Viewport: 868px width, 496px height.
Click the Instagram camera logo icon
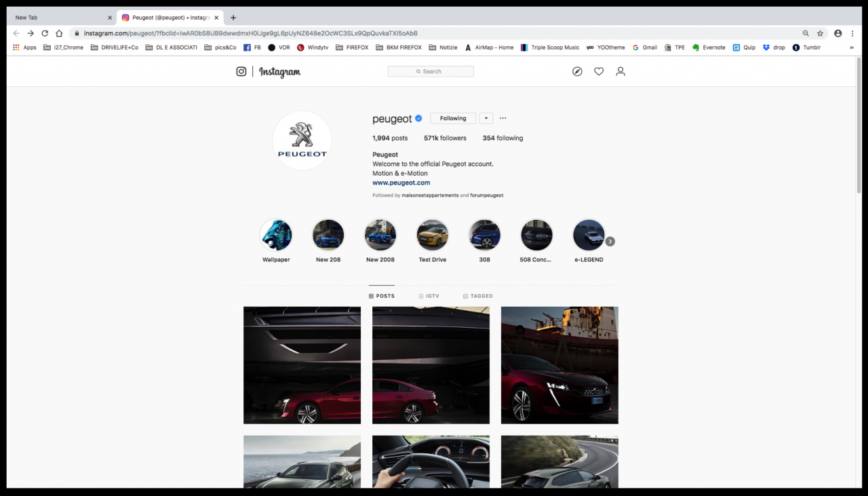tap(241, 71)
